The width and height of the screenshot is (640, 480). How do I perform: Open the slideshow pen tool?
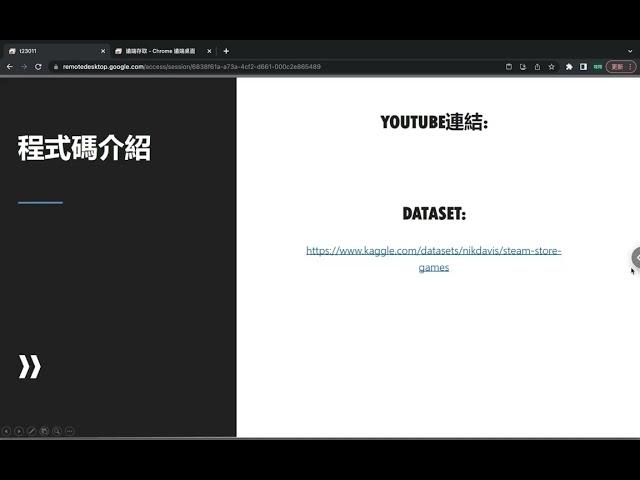pyautogui.click(x=31, y=431)
